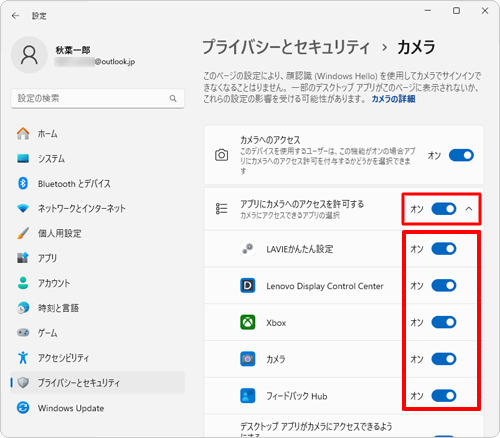Click the アカウント person icon

[23, 283]
